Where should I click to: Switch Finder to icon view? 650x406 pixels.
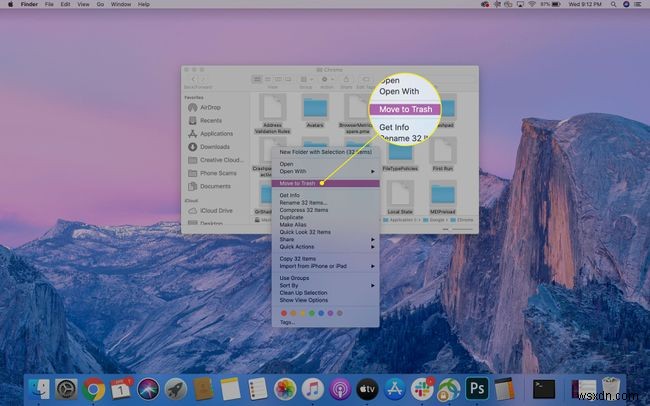[x=257, y=79]
